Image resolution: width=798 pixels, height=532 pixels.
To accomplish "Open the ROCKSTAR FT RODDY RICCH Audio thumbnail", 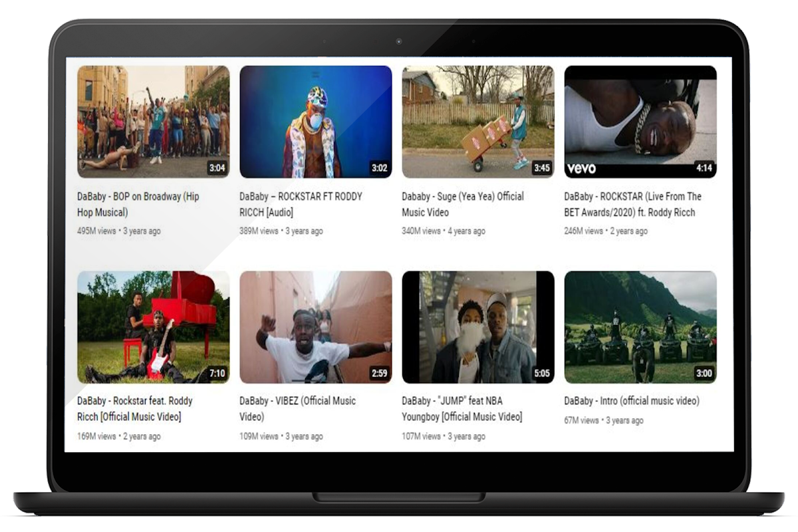I will 316,122.
